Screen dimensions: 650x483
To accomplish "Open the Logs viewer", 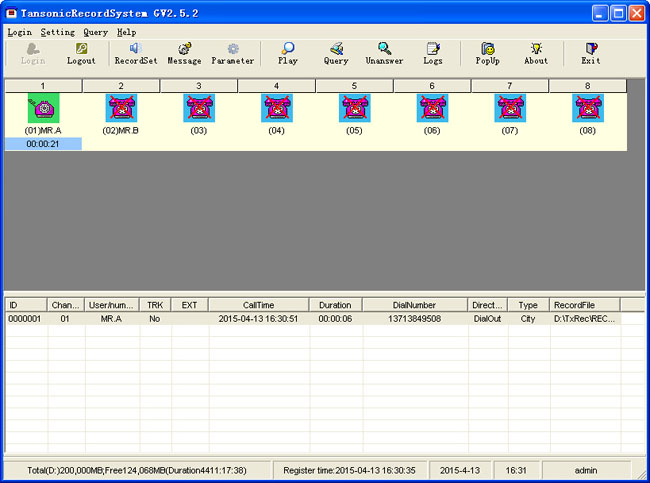I will pyautogui.click(x=433, y=53).
